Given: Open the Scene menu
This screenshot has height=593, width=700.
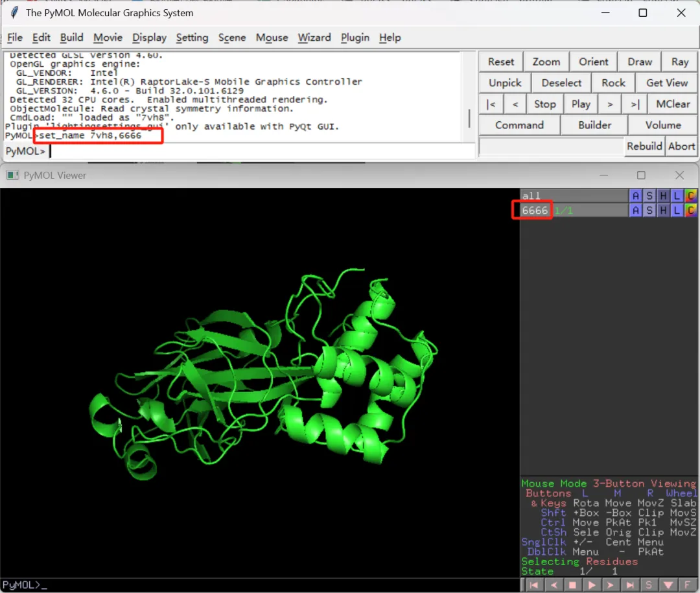Looking at the screenshot, I should (231, 38).
